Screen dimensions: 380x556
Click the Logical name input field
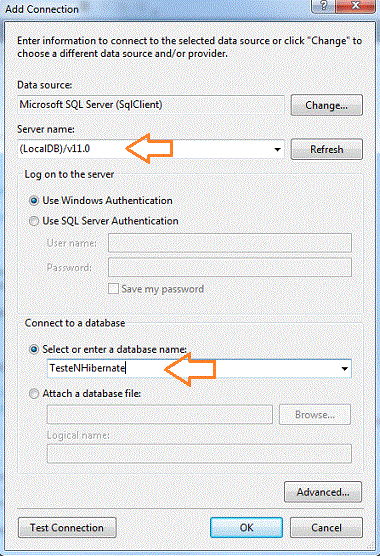(199, 454)
